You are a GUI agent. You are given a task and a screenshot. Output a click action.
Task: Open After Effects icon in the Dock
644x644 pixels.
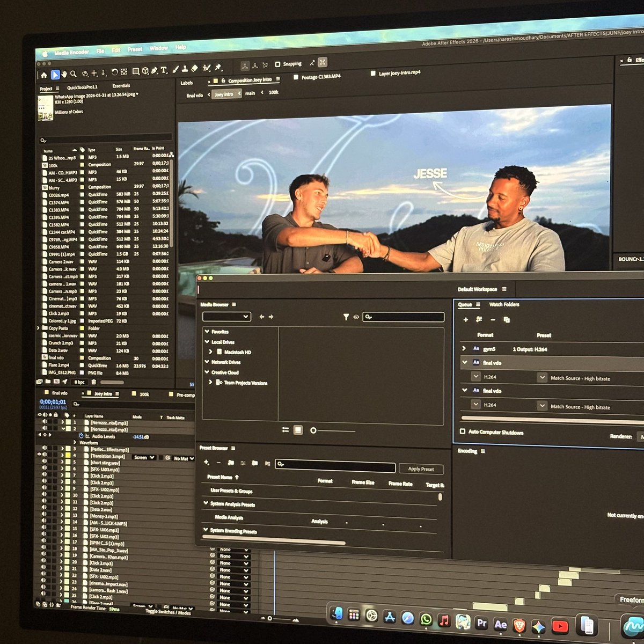tap(501, 624)
